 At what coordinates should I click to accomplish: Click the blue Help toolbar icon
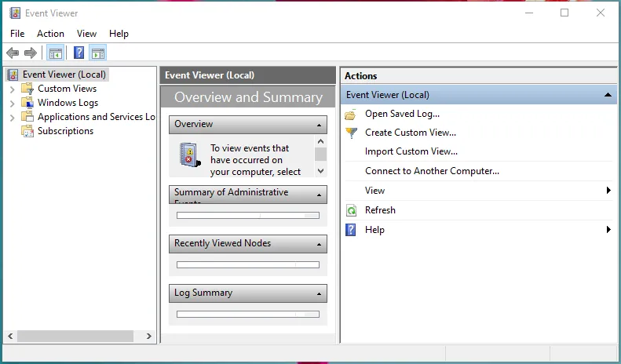tap(79, 53)
